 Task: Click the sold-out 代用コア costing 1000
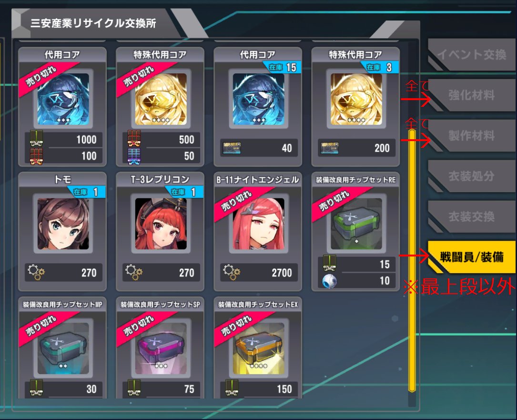pos(62,107)
